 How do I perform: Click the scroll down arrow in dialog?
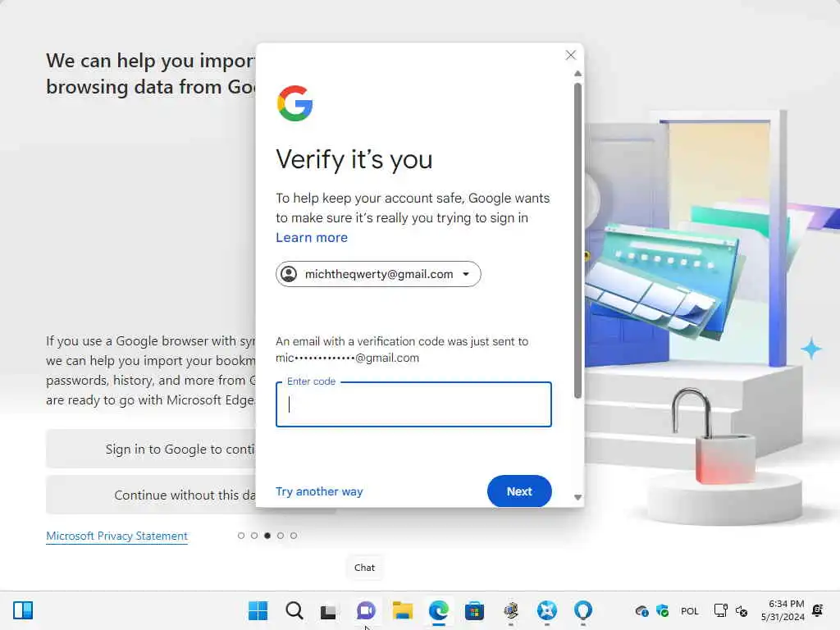point(577,497)
